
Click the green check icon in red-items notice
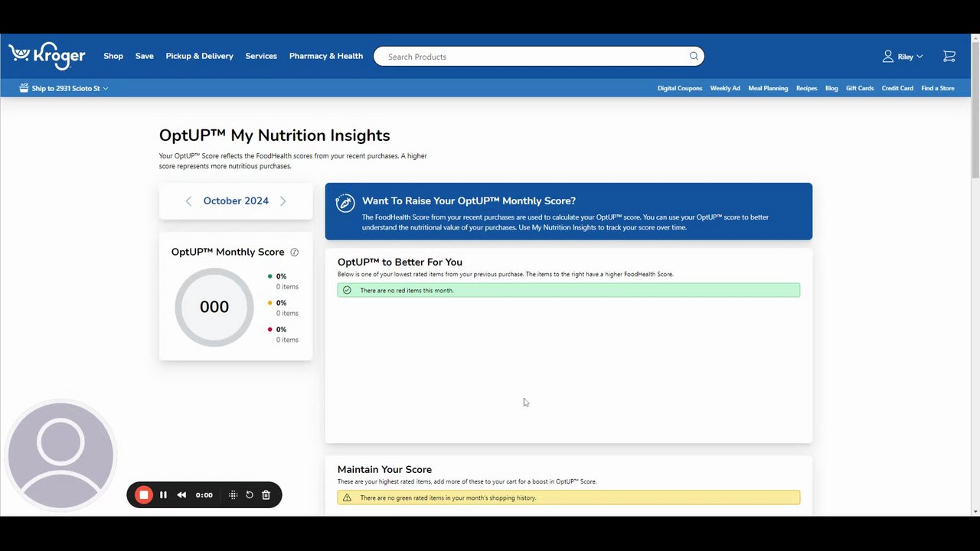tap(347, 290)
